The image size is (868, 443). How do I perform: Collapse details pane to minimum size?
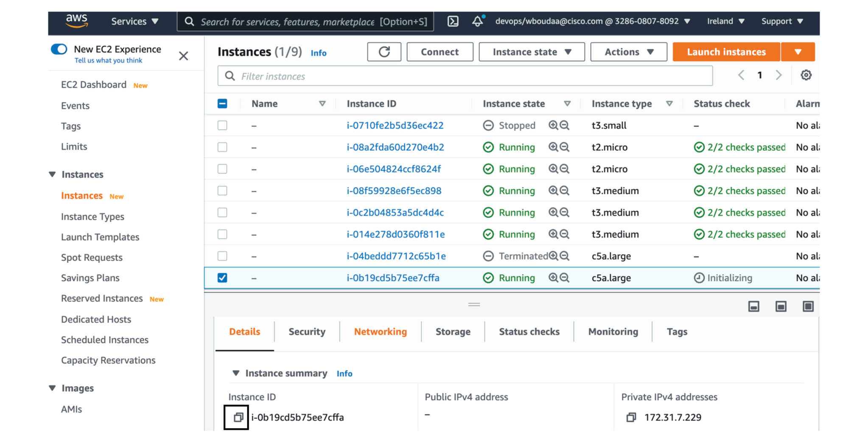(x=754, y=306)
